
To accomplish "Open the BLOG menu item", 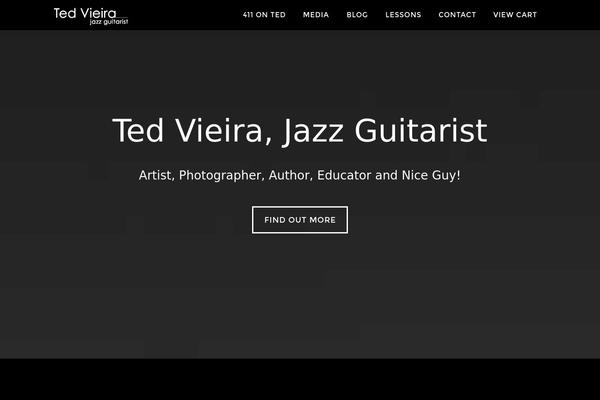I will 357,15.
